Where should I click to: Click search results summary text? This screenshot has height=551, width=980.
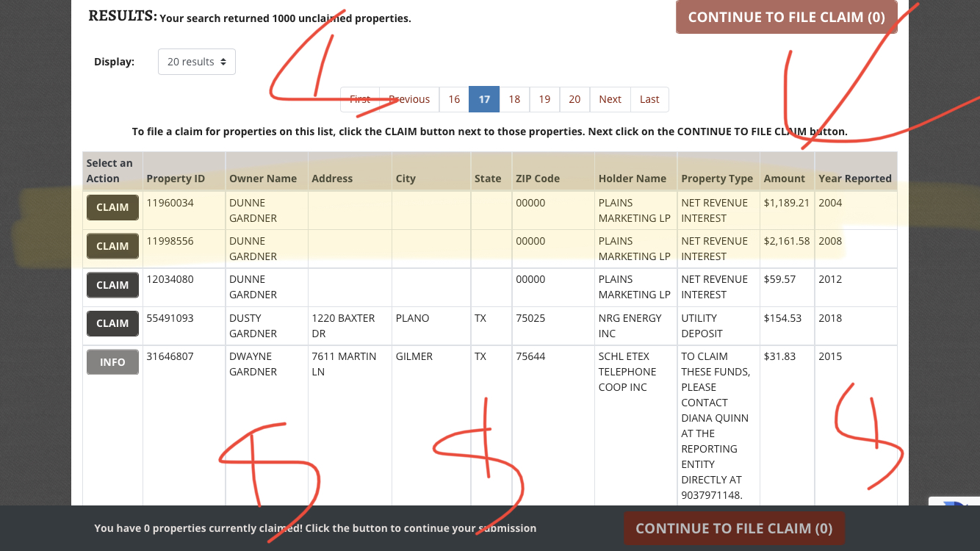(x=285, y=18)
